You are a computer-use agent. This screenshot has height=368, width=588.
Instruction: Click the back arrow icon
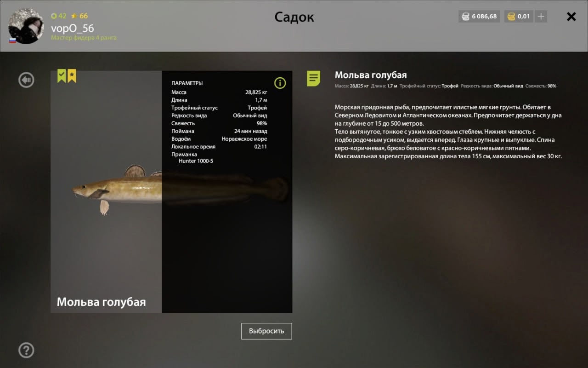pyautogui.click(x=26, y=80)
